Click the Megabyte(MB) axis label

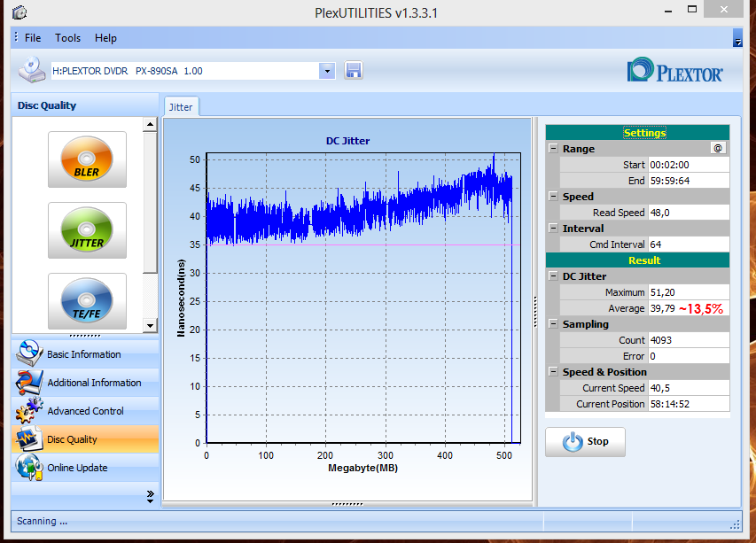(x=362, y=468)
